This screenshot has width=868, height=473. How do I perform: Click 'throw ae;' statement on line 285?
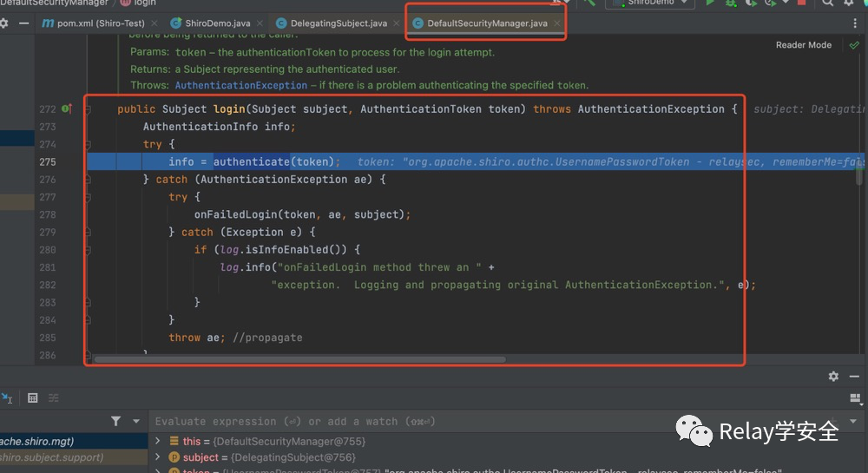click(197, 338)
